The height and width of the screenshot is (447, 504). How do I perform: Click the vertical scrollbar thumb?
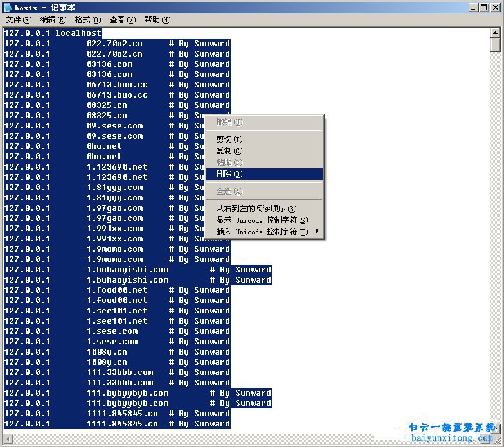tap(496, 45)
